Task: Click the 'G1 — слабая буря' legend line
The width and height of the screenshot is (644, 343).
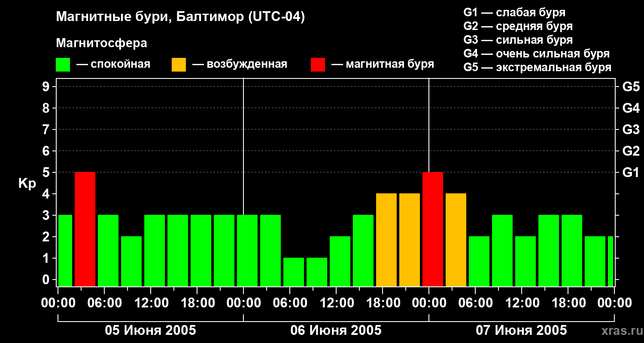Action: pos(514,12)
